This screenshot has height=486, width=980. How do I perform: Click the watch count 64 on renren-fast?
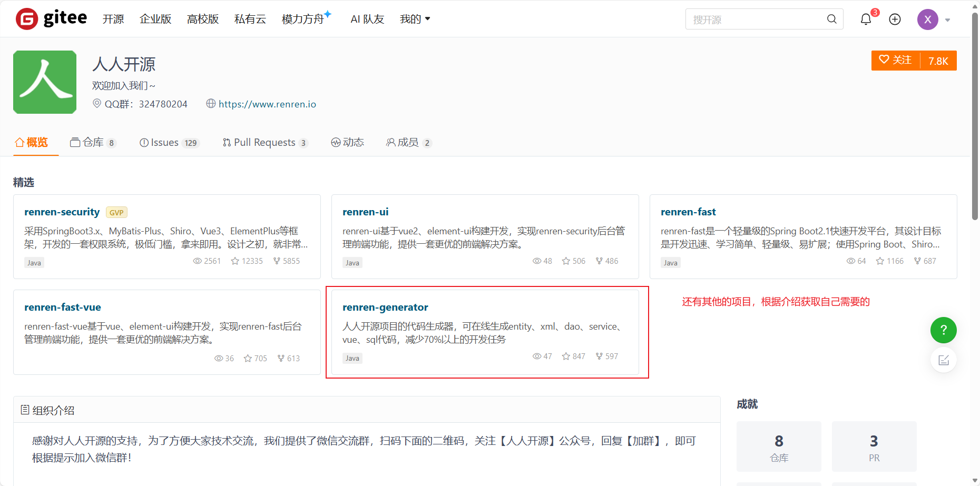click(x=856, y=261)
